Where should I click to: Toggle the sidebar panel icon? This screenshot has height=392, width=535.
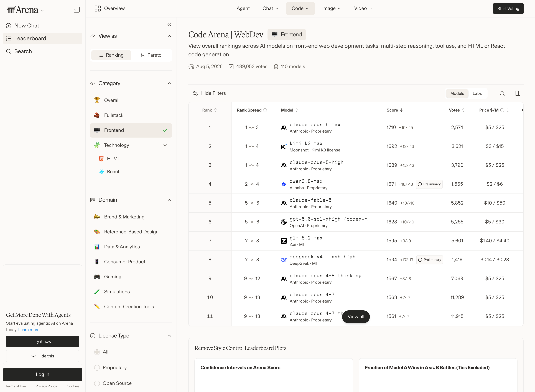[x=77, y=9]
